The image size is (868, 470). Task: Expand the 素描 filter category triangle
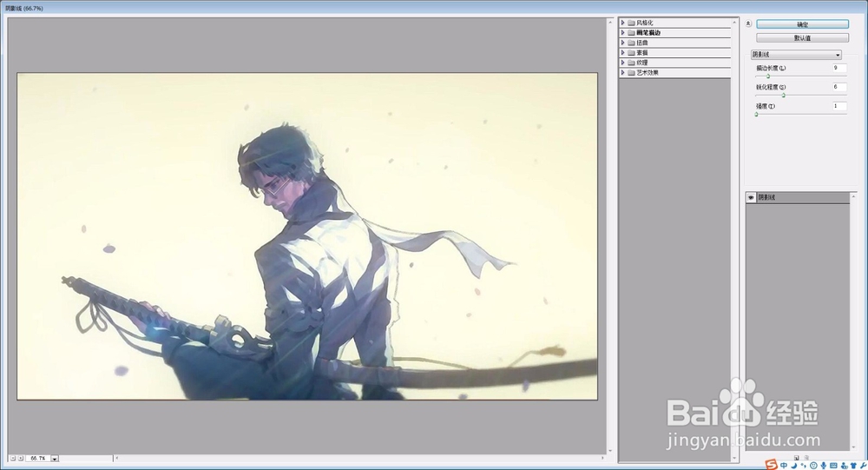point(622,53)
